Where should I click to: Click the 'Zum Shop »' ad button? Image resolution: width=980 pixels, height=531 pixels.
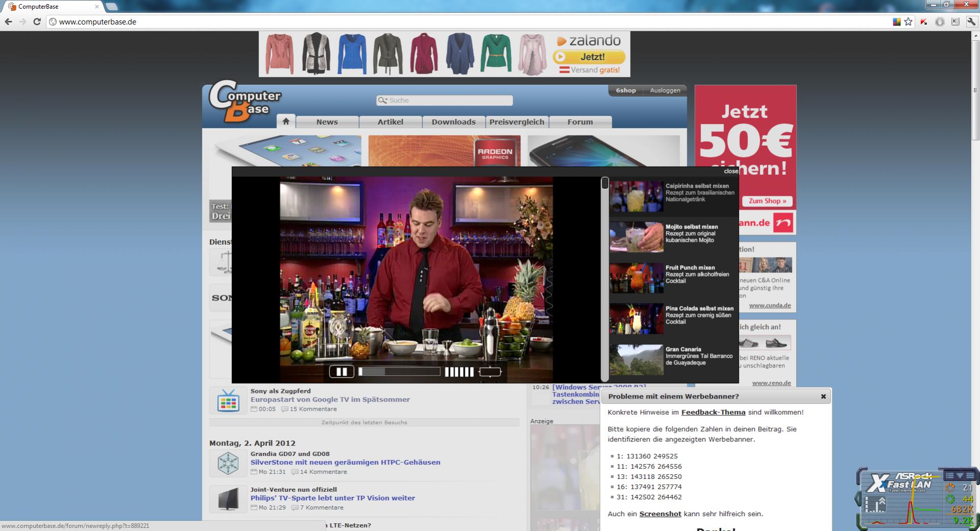[767, 201]
